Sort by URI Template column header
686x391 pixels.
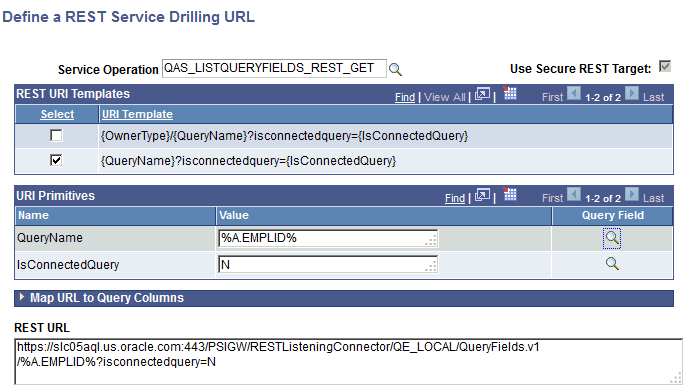137,114
